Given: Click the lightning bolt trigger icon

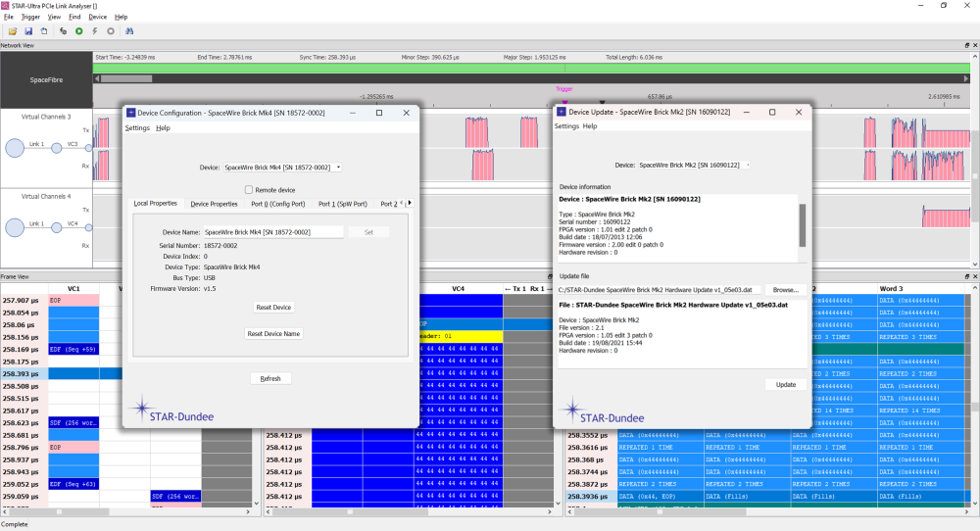Looking at the screenshot, I should [95, 31].
